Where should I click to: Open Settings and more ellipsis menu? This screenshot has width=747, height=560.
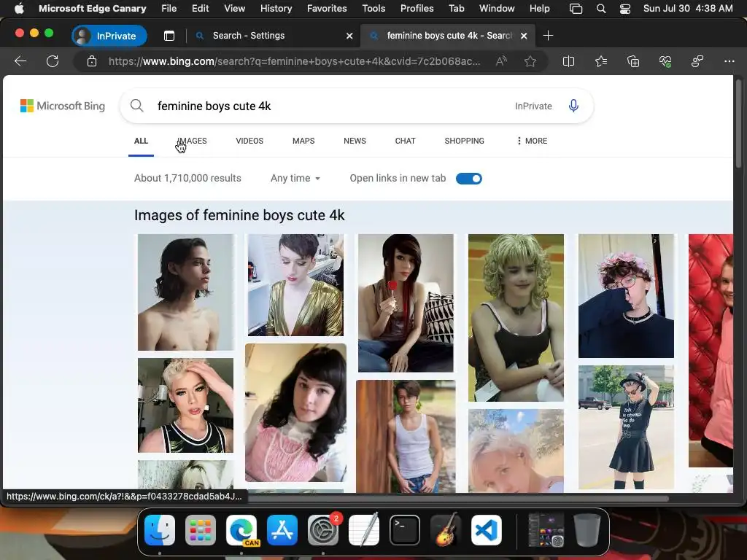coord(729,61)
